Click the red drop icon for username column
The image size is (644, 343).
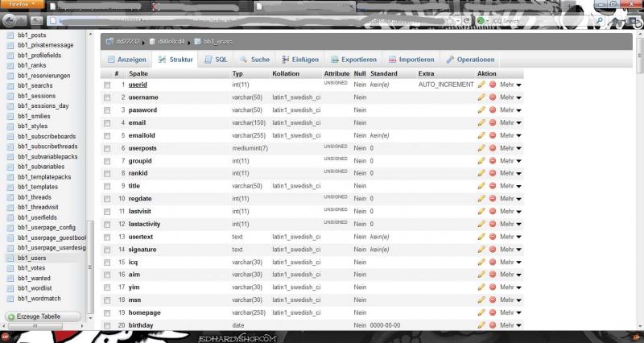point(492,97)
